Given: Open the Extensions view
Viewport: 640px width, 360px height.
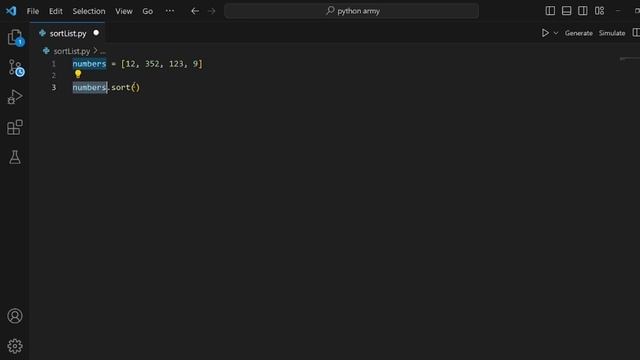Looking at the screenshot, I should coord(15,127).
